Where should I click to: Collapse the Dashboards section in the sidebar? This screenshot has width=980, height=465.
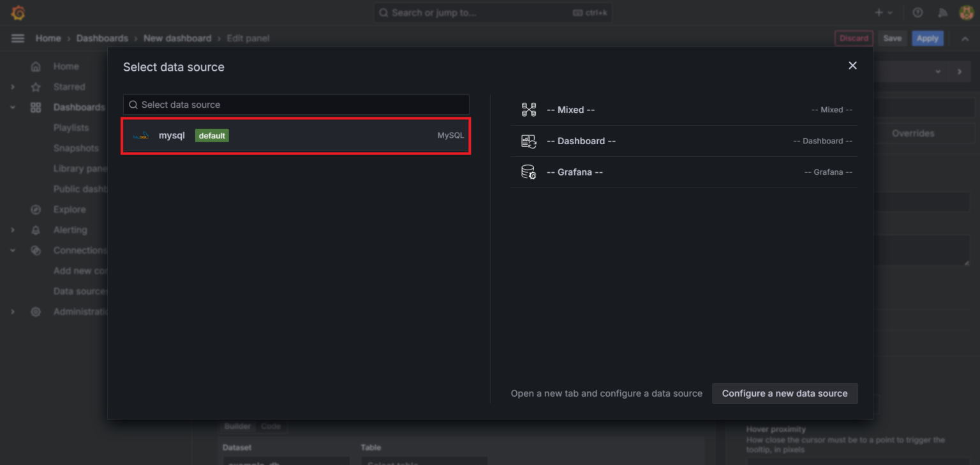12,107
